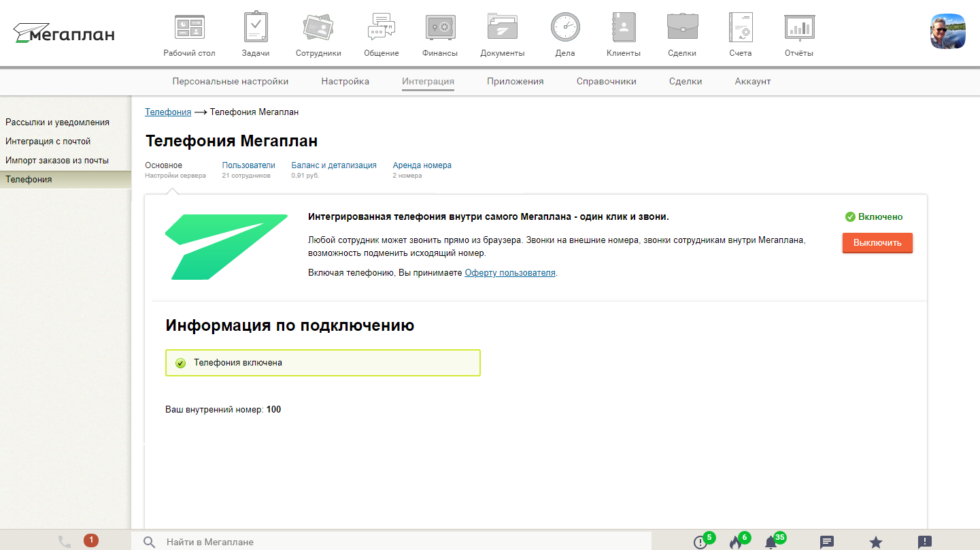The image size is (980, 550).
Task: Open the Дела clock icon
Action: point(565,27)
